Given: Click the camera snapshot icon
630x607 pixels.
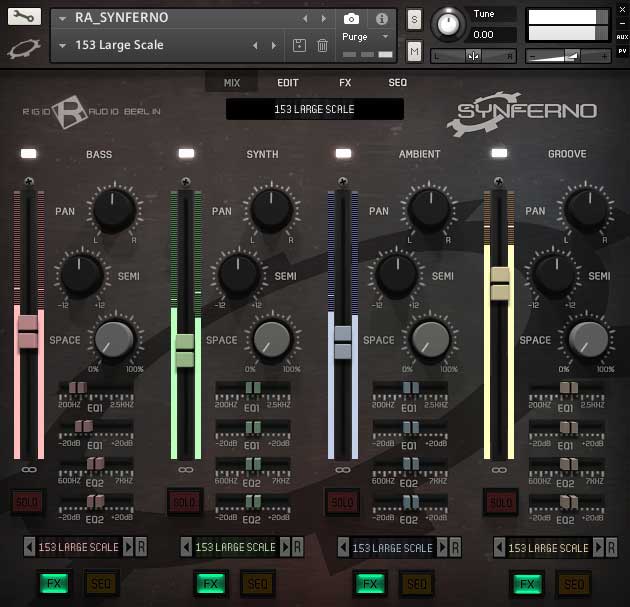Looking at the screenshot, I should pos(351,18).
